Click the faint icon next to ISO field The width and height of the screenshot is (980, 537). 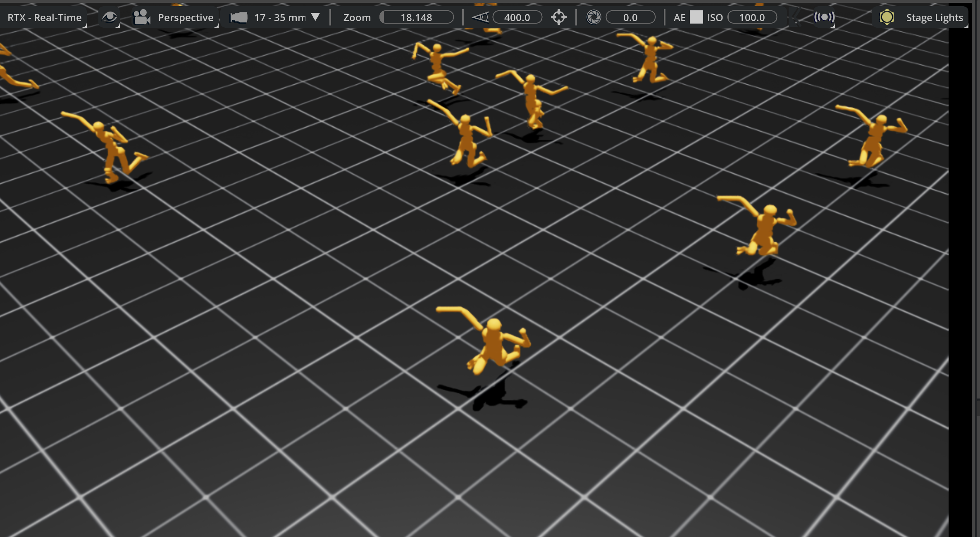795,17
